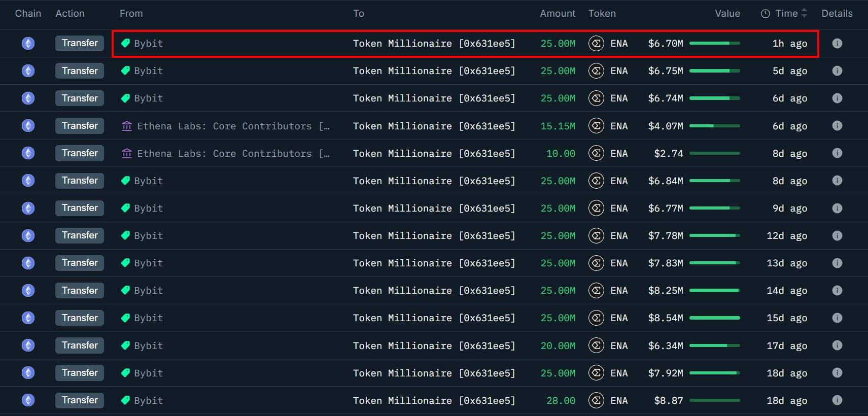The height and width of the screenshot is (416, 868).
Task: Click the Token column header
Action: coord(602,14)
